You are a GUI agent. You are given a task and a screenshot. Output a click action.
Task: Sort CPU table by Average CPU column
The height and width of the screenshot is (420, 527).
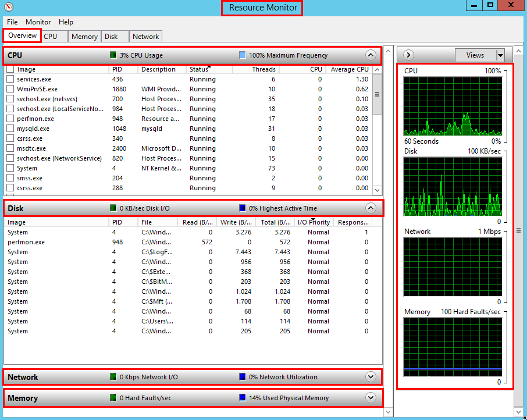349,69
